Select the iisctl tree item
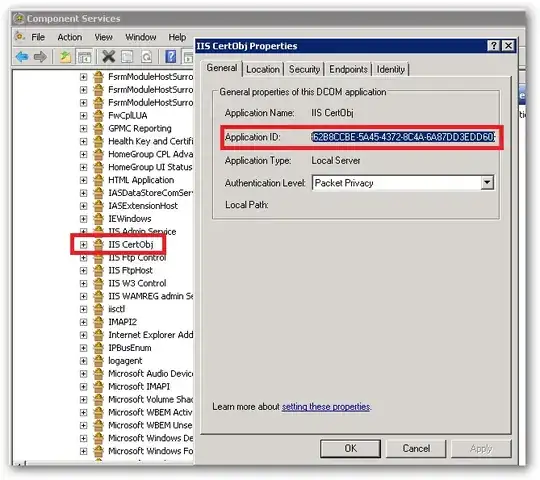 click(116, 309)
